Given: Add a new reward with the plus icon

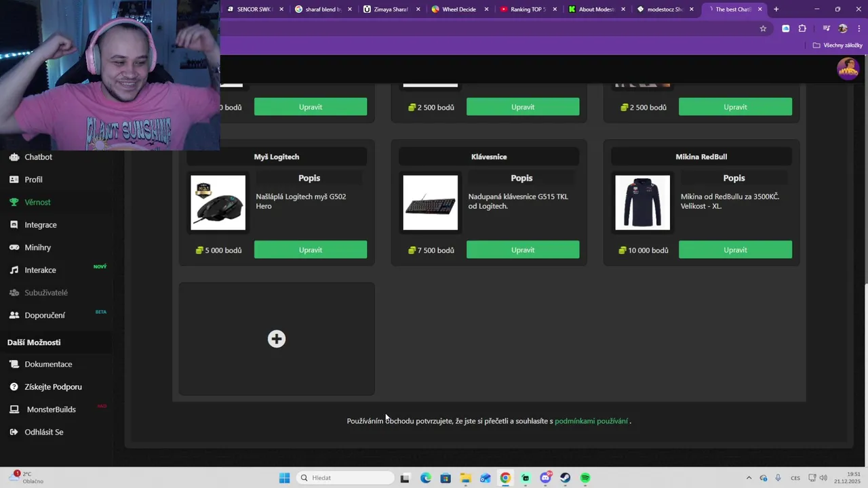Looking at the screenshot, I should click(277, 339).
